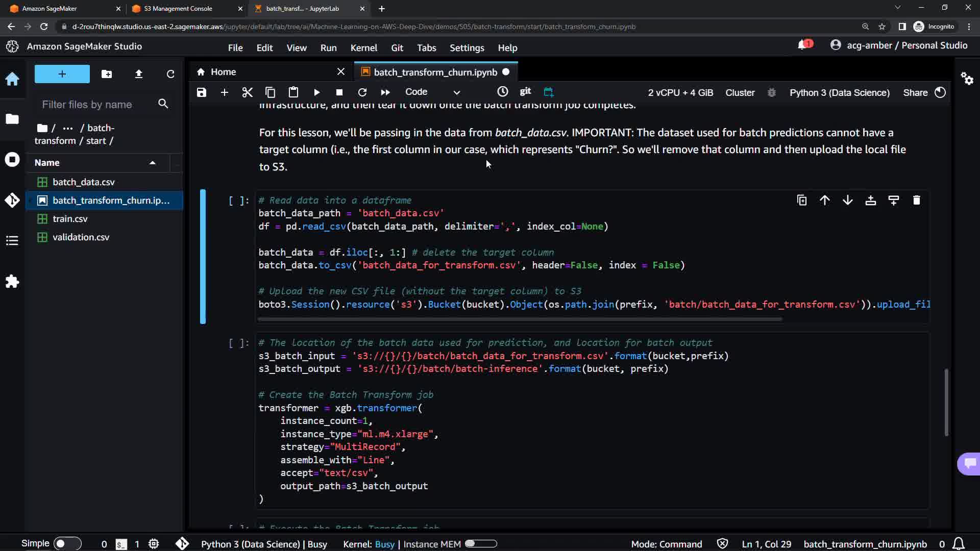Open the Git sidebar panel

[x=12, y=200]
